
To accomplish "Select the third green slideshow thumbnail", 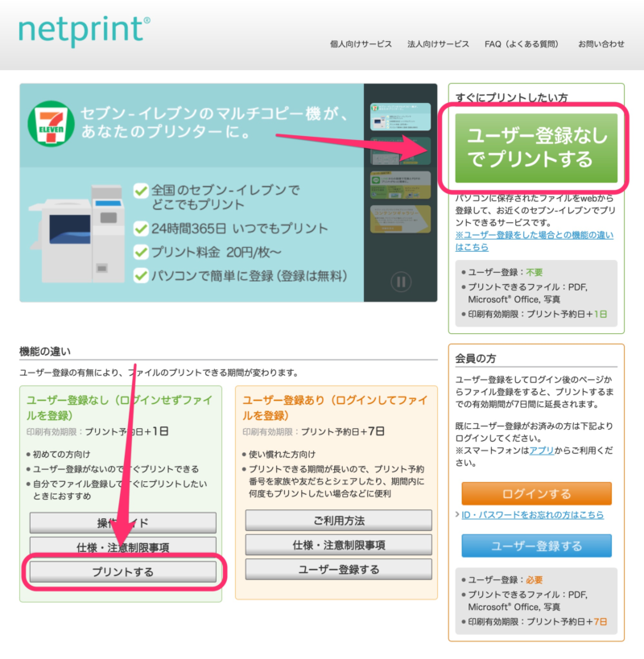I will click(400, 185).
